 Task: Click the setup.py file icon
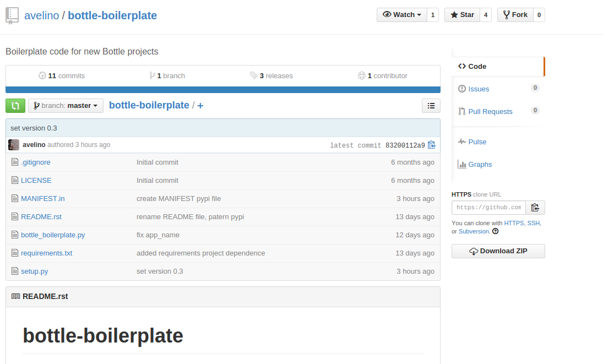[15, 271]
